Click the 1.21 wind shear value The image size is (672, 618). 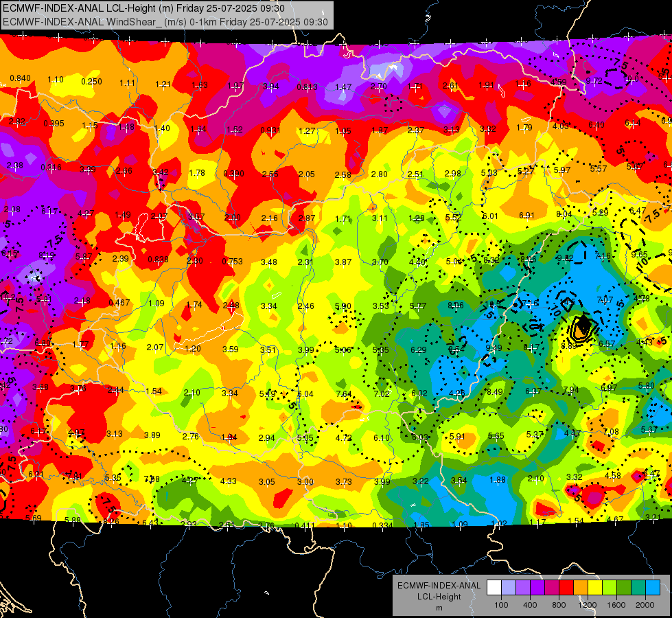[x=163, y=84]
